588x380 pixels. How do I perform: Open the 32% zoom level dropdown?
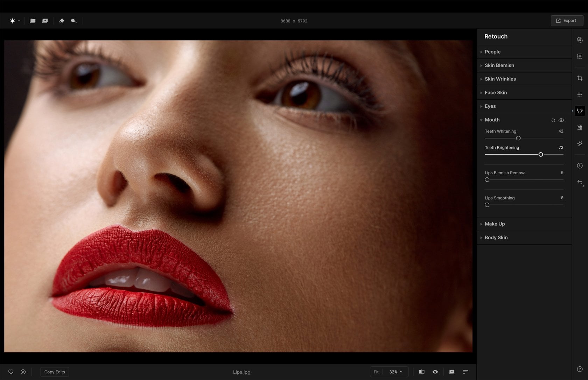click(396, 372)
